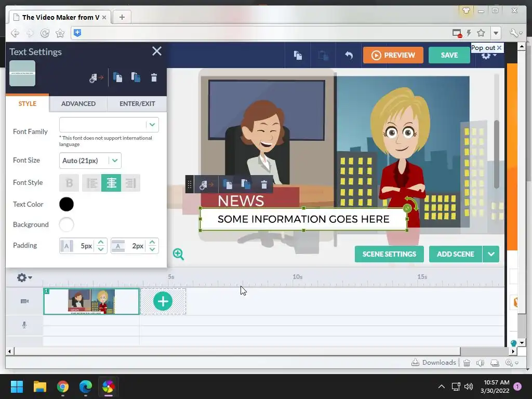The width and height of the screenshot is (532, 399).
Task: Click the PREVIEW button
Action: click(393, 55)
